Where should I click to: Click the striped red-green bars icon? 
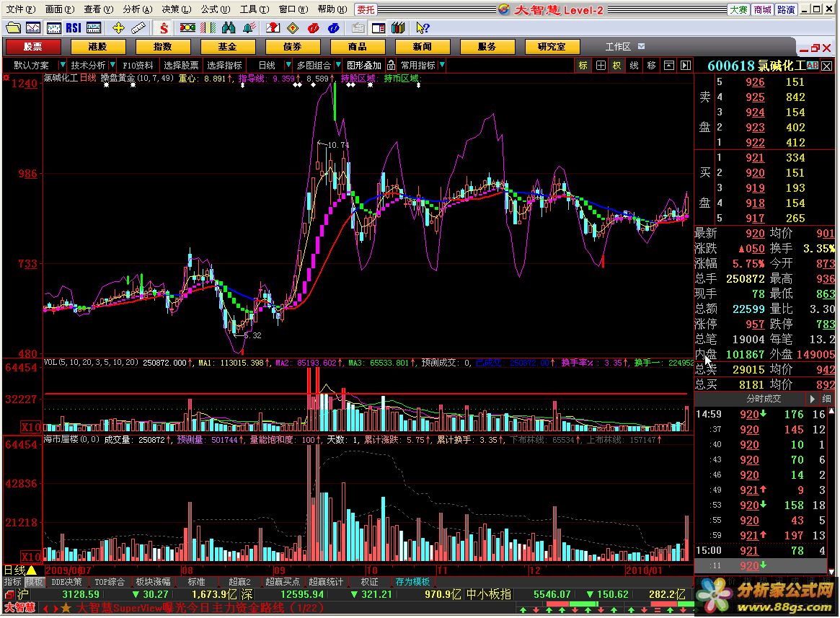208,28
